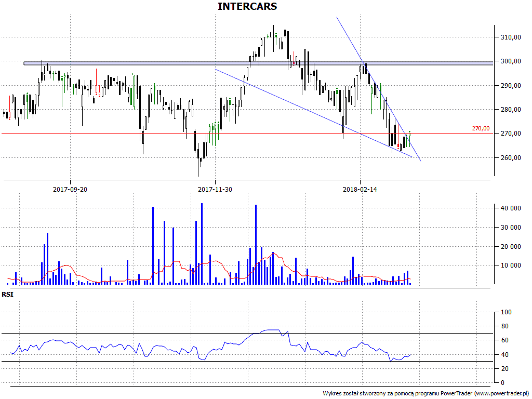The image size is (532, 399).
Task: Click the RSI panel heading
Action: (x=7, y=294)
